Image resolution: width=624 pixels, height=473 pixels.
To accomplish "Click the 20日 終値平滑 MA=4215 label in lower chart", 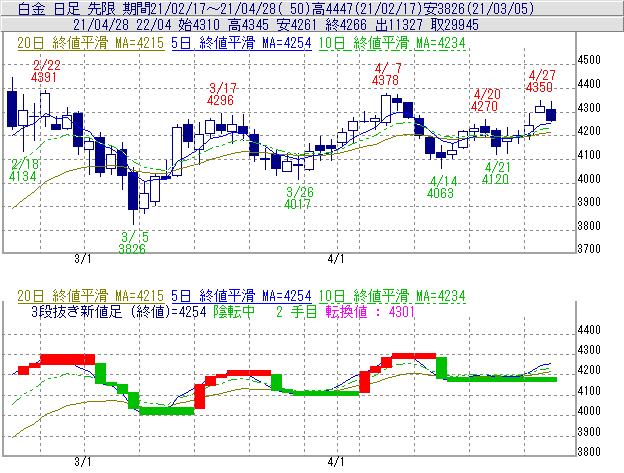I will pyautogui.click(x=90, y=296).
